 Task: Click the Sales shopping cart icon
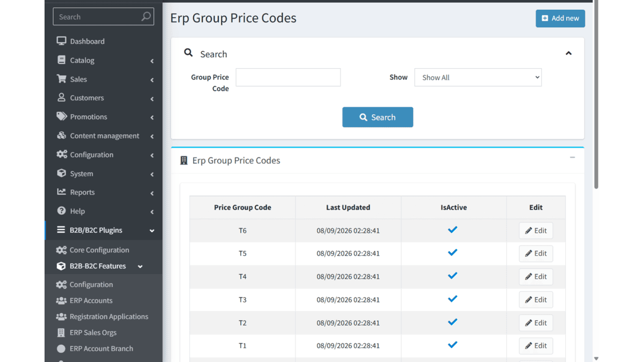click(61, 79)
